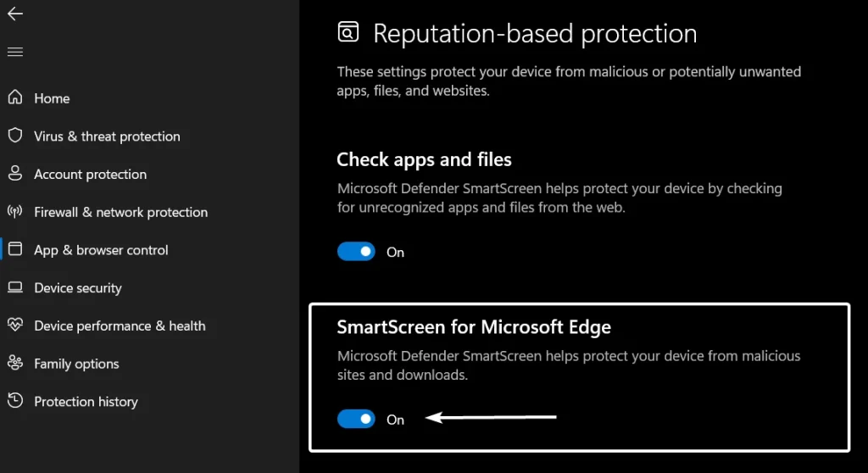Click the Home house icon
The height and width of the screenshot is (473, 868).
(15, 97)
